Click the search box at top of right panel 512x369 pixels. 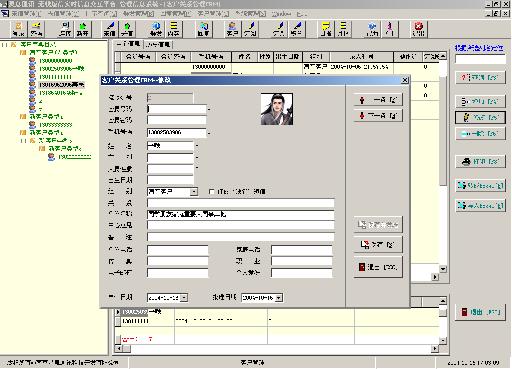pos(480,60)
